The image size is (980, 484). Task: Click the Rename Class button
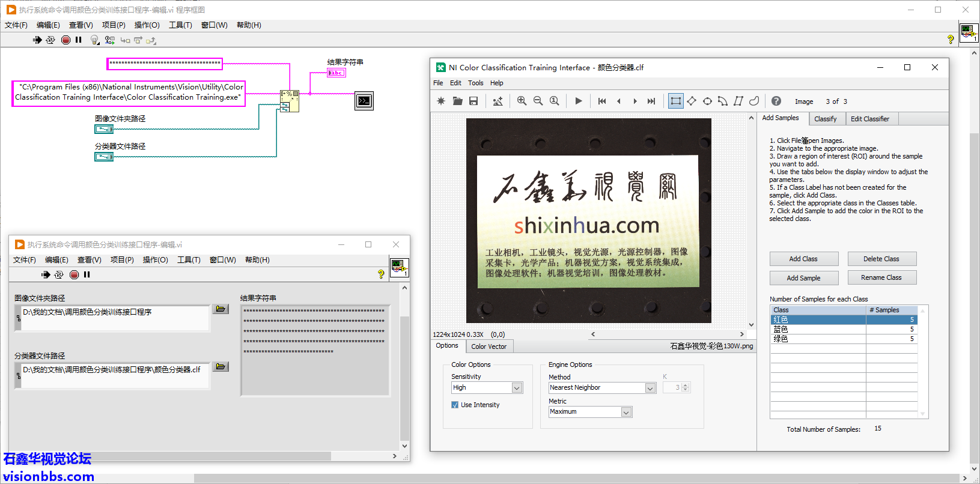882,277
